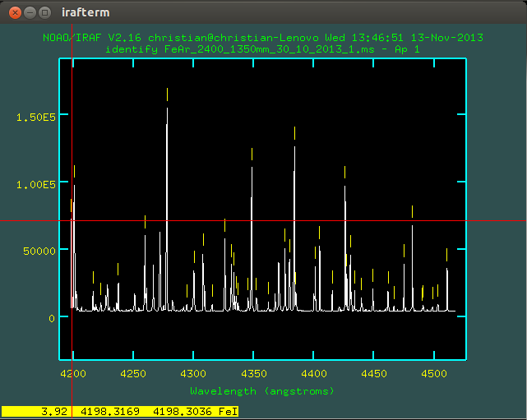Click the Wavelength (angstroms) axis label

coord(262,390)
